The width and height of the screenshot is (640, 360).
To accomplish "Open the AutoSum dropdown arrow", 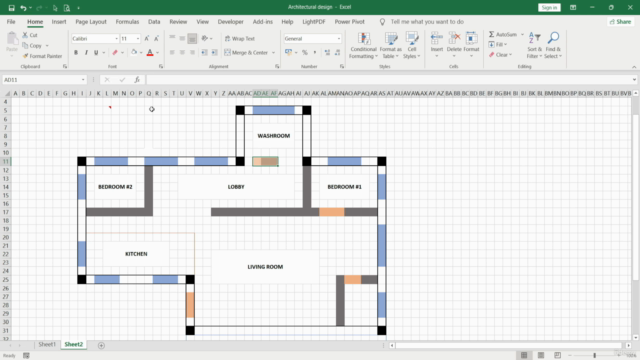I will pos(522,34).
